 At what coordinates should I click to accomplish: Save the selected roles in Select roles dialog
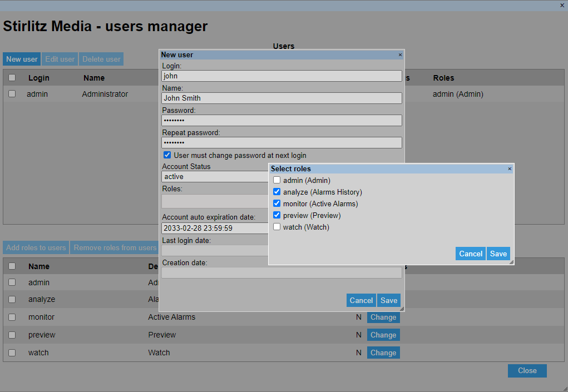498,254
